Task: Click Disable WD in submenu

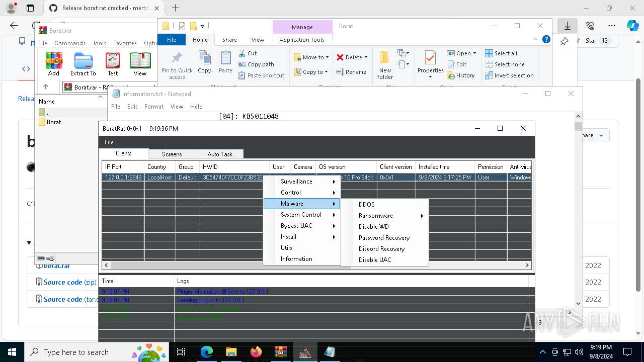Action: (385, 227)
